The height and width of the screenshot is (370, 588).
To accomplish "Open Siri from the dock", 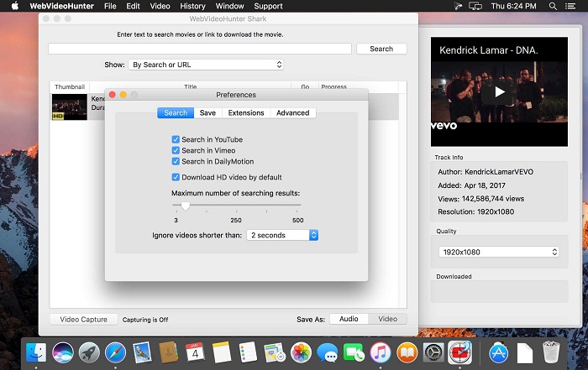I will (x=63, y=352).
